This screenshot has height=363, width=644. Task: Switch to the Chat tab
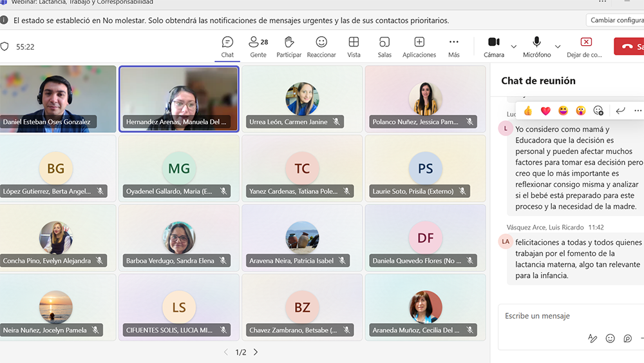[227, 46]
